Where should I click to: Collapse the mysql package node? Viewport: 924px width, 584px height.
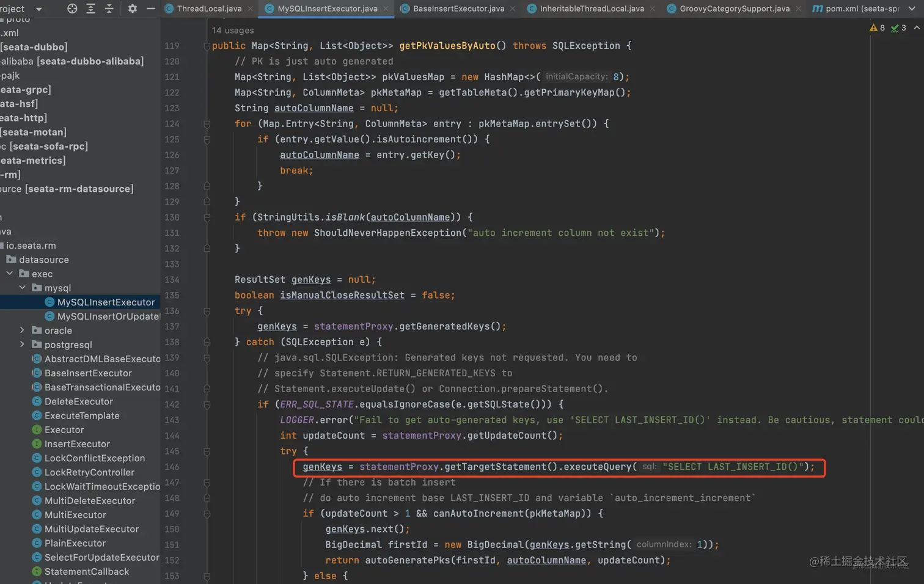click(23, 288)
